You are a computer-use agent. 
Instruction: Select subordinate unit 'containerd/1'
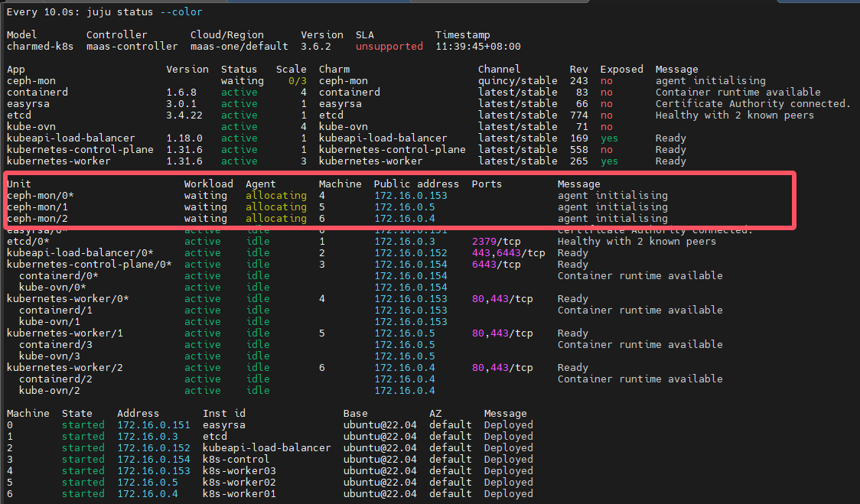(x=55, y=311)
